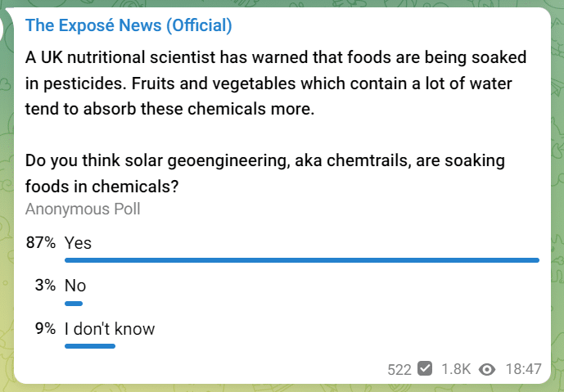Click the eye views icon

pos(487,369)
